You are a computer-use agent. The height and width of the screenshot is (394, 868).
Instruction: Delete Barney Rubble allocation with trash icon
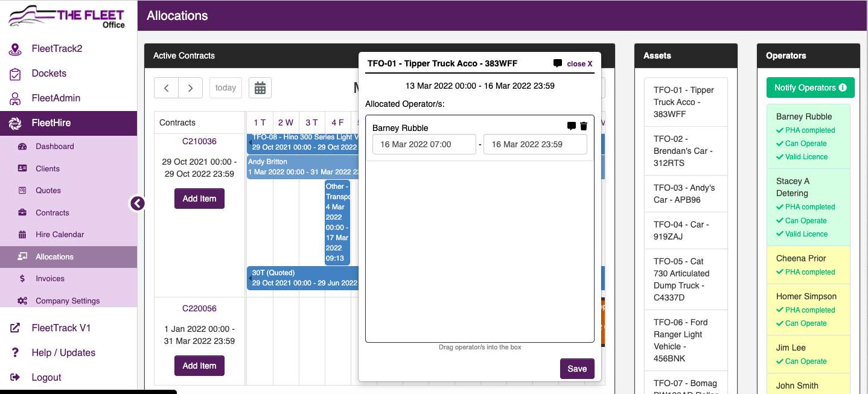(x=584, y=126)
